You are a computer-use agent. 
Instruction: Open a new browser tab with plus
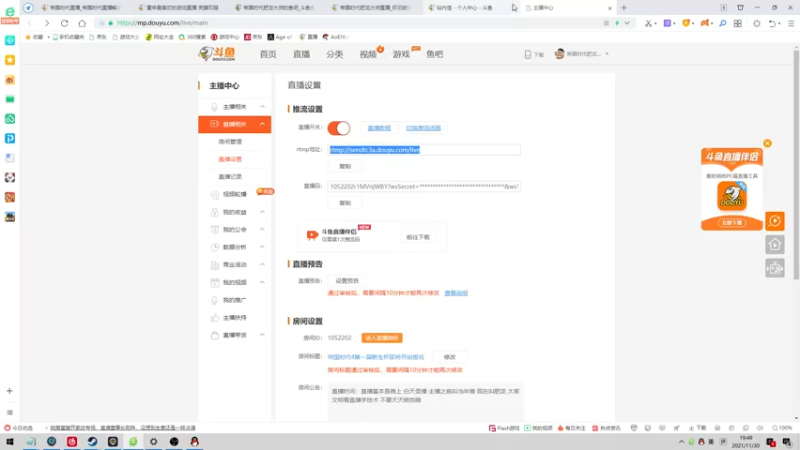tap(623, 8)
